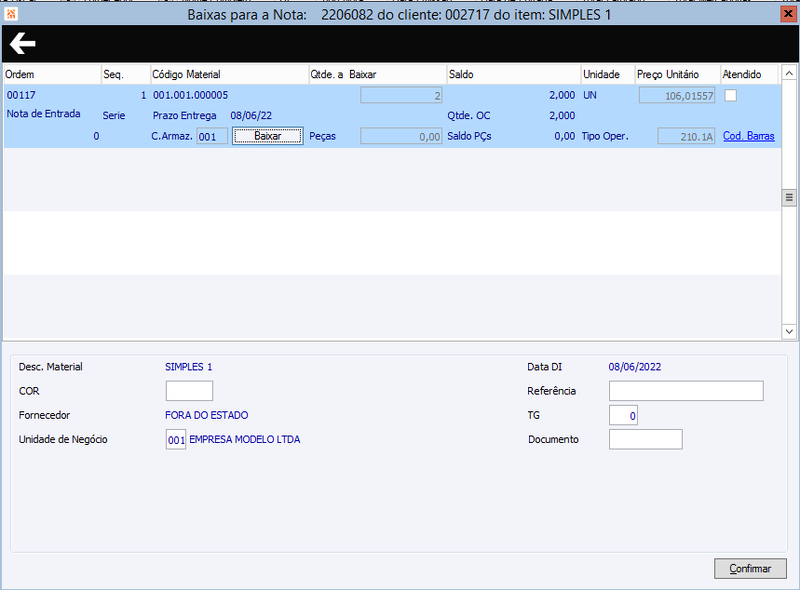Click the orange application icon in title bar

(x=11, y=14)
